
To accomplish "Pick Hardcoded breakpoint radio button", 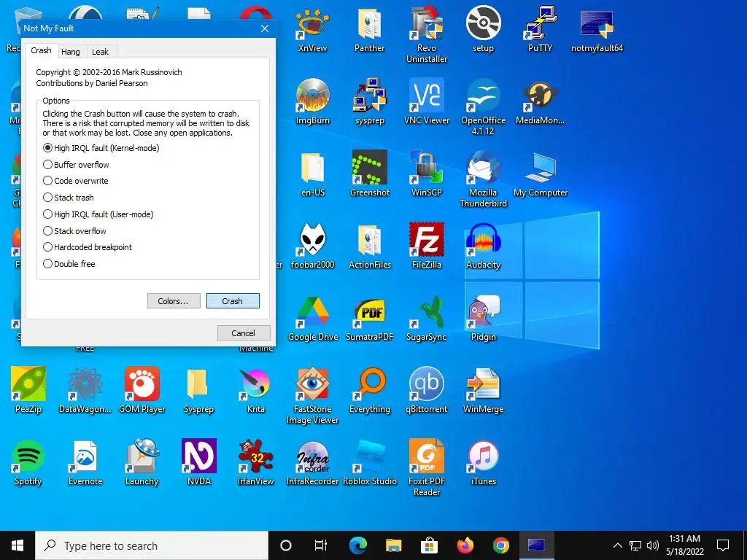I will [x=88, y=247].
